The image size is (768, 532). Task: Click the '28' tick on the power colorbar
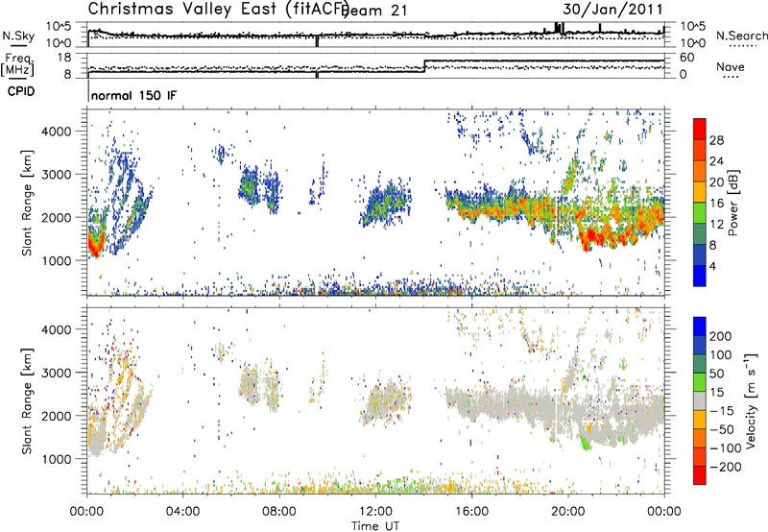click(x=716, y=140)
